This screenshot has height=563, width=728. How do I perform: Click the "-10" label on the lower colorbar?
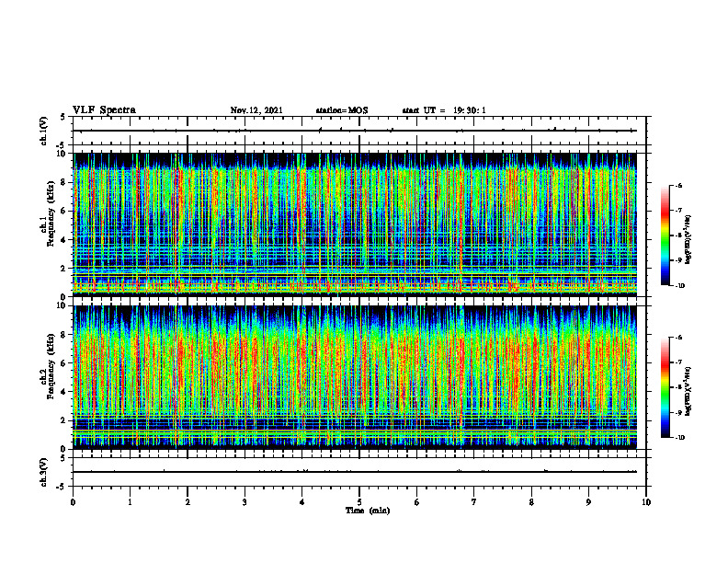pyautogui.click(x=680, y=437)
